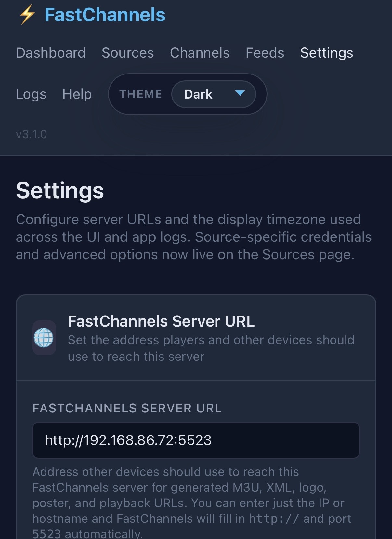
Task: Click the Settings page heading
Action: point(60,191)
